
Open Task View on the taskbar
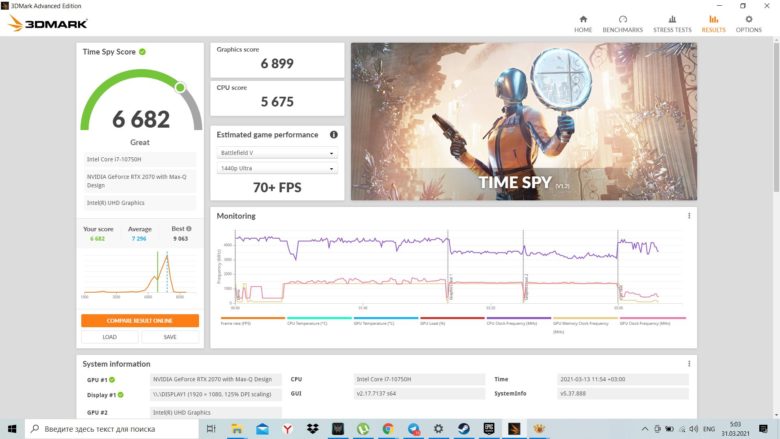point(211,429)
